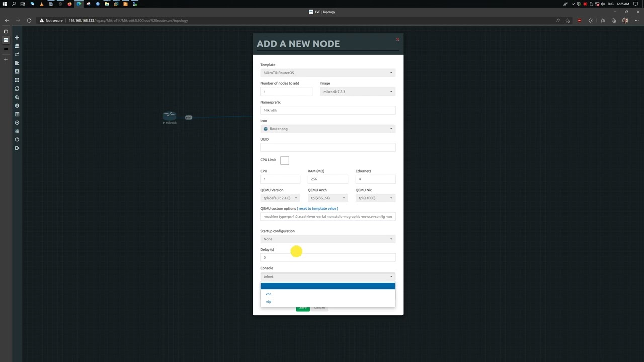Open the browser collections icon

coord(614,20)
